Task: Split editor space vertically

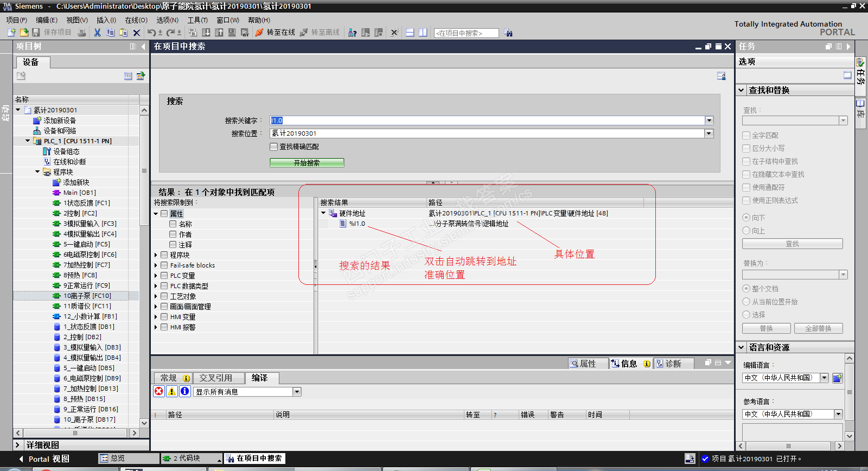Action: [x=423, y=33]
